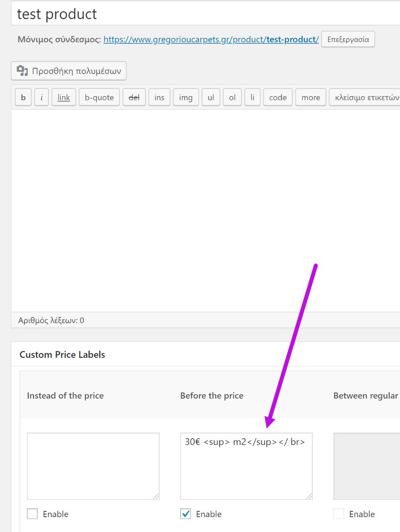Click the 'Μόνιμος σύνδεσμος:' label
Screen dimensions: 400x532
[59, 40]
